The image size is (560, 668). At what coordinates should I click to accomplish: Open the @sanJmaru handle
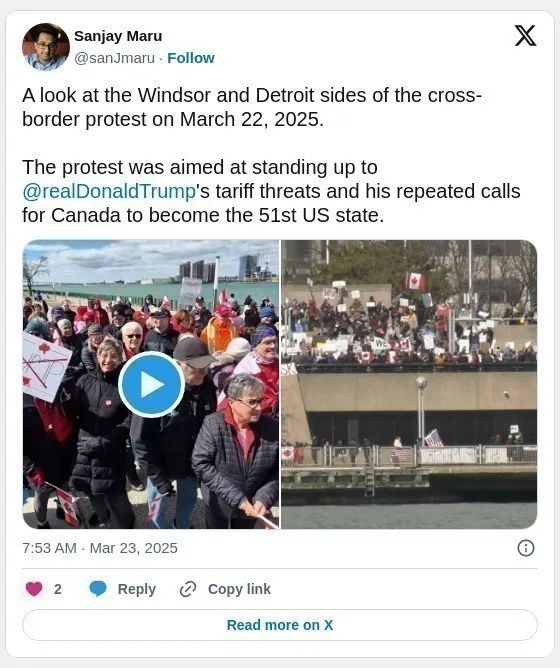click(114, 58)
